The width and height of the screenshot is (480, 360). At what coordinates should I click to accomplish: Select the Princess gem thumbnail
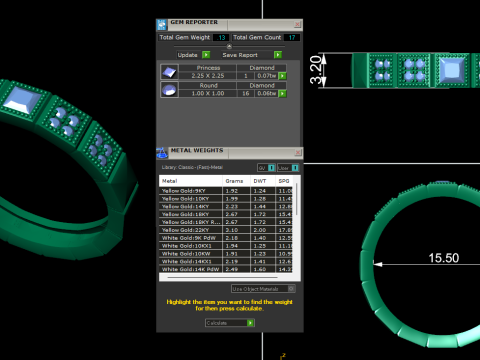(x=169, y=72)
